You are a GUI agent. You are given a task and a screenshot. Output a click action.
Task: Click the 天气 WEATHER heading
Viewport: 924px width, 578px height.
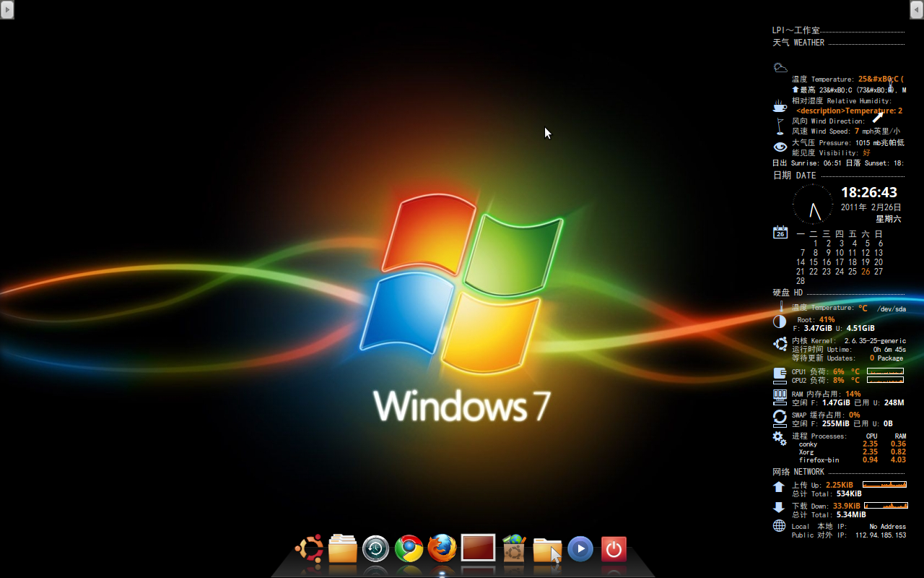[798, 43]
